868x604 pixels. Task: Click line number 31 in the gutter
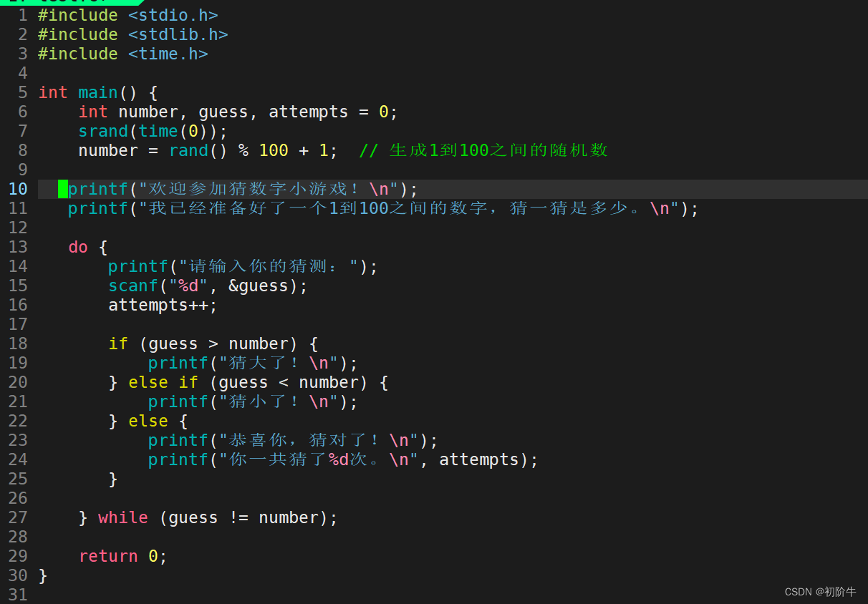point(18,595)
